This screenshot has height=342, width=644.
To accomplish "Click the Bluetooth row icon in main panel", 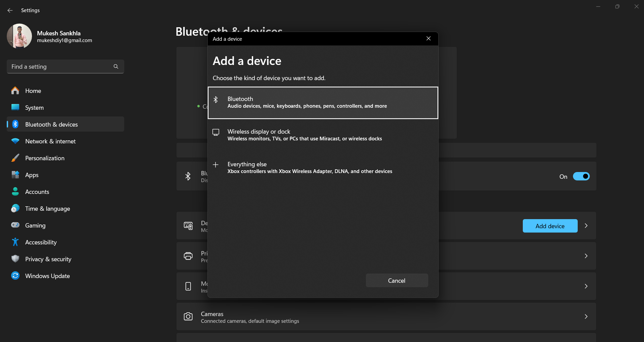I will tap(188, 176).
